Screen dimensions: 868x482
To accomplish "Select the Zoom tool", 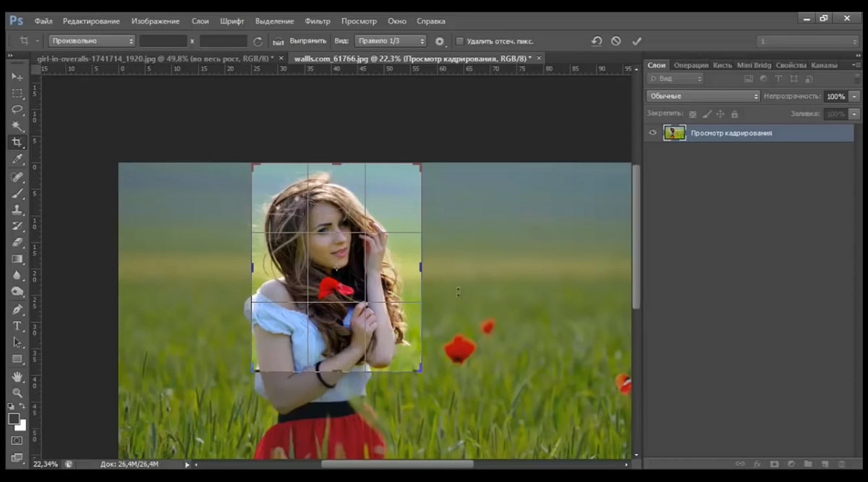I will [17, 393].
